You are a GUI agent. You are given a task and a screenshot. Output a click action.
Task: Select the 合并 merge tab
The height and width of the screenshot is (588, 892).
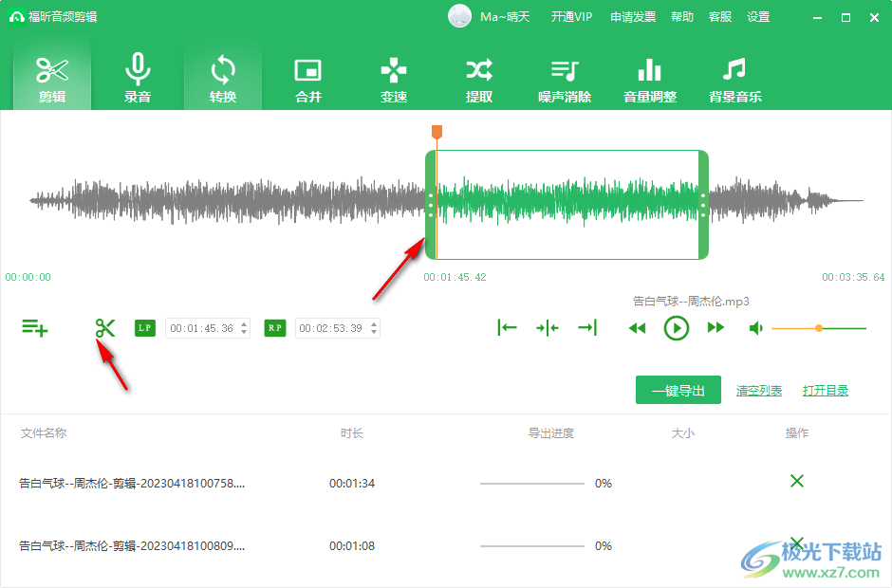(x=307, y=79)
